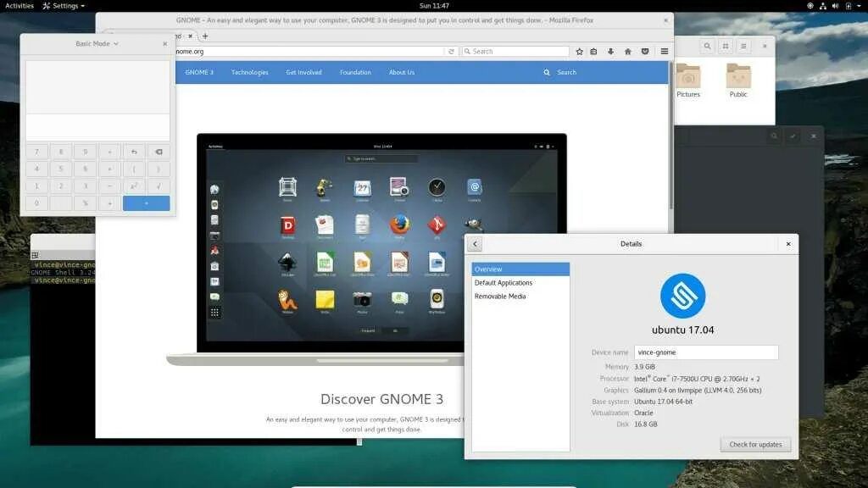The height and width of the screenshot is (488, 868).
Task: Click Firefox page vertical scrollbar
Action: click(671, 136)
